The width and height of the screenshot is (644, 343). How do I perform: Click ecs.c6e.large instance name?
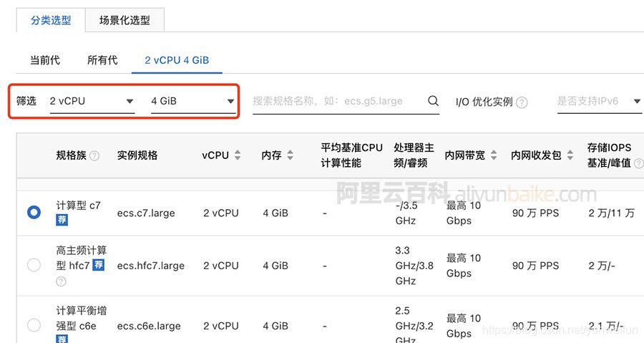(x=149, y=326)
